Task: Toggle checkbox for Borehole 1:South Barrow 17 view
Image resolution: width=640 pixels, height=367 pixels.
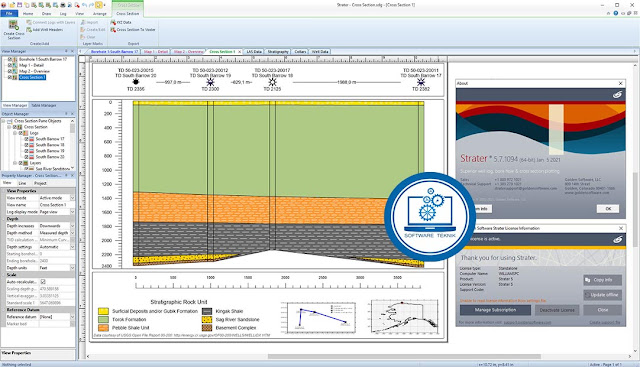Action: click(10, 59)
